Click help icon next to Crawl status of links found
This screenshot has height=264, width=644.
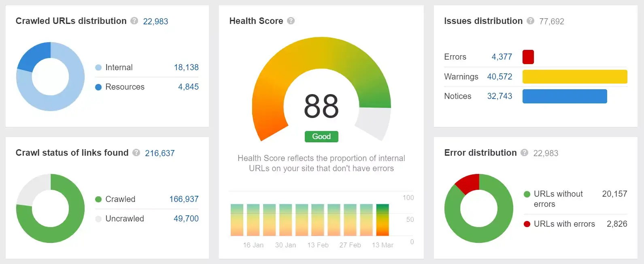(x=136, y=152)
